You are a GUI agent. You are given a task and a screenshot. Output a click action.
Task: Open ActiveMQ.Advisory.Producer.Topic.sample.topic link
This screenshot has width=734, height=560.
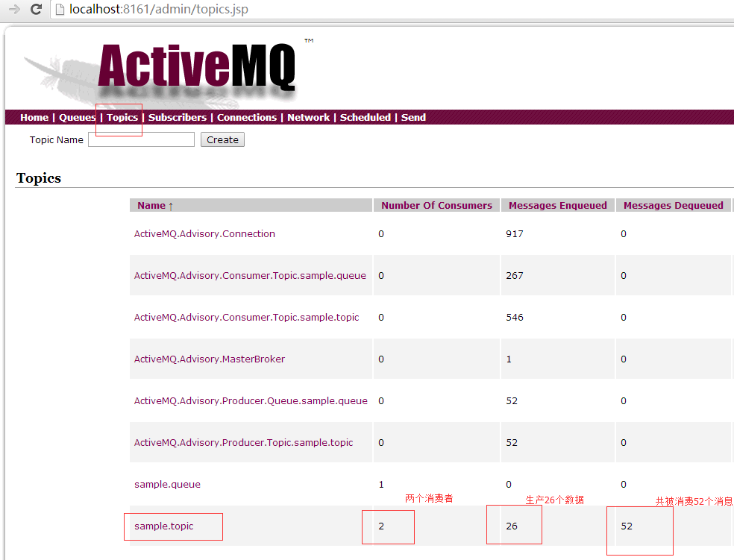243,443
